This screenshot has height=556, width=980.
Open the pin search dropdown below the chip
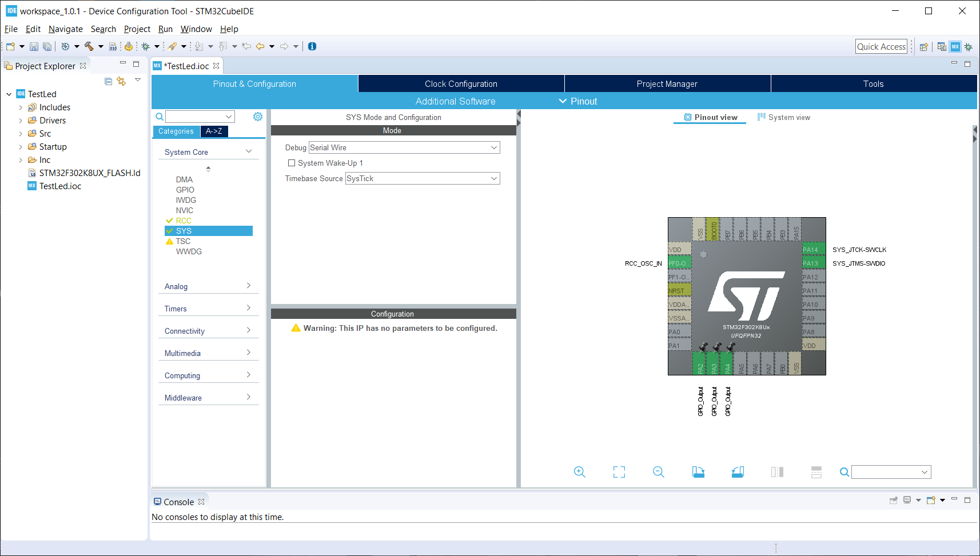point(891,472)
